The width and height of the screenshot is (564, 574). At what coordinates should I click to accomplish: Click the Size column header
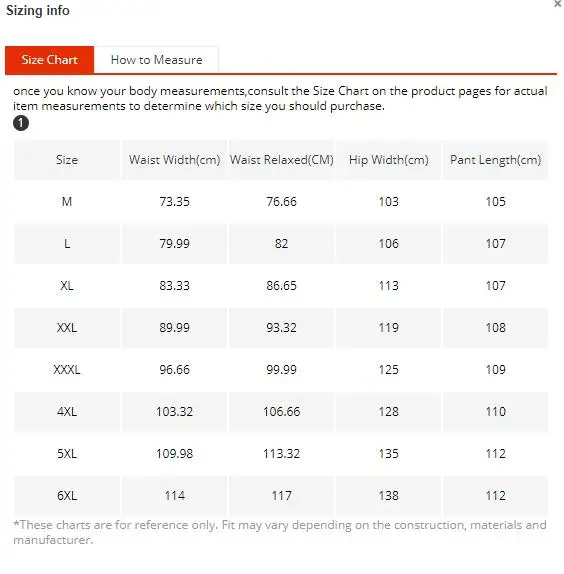[x=67, y=160]
